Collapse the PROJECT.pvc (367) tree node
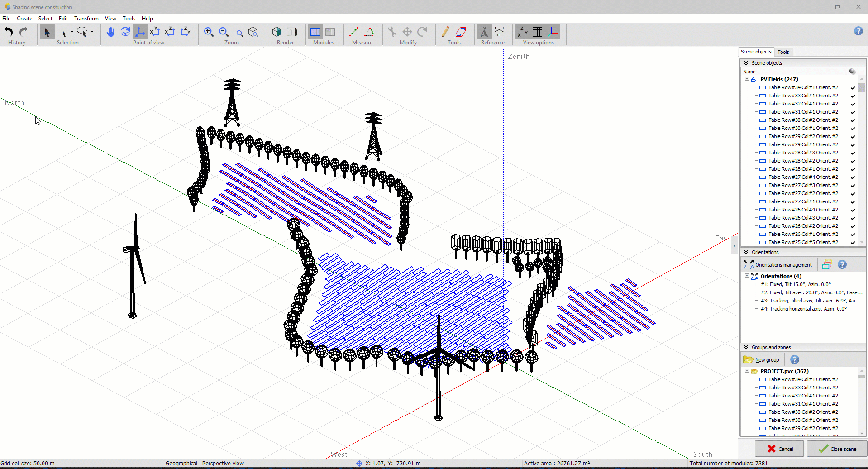The image size is (868, 469). pyautogui.click(x=747, y=371)
